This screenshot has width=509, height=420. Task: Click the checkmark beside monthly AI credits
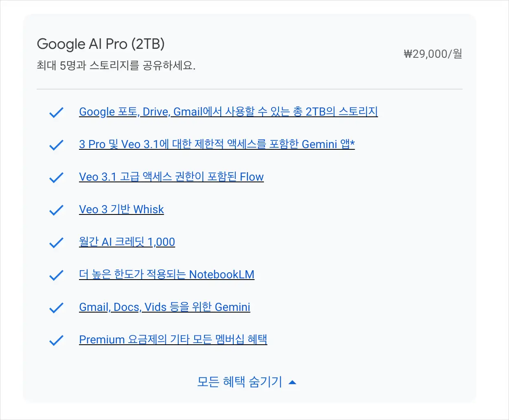(x=56, y=242)
